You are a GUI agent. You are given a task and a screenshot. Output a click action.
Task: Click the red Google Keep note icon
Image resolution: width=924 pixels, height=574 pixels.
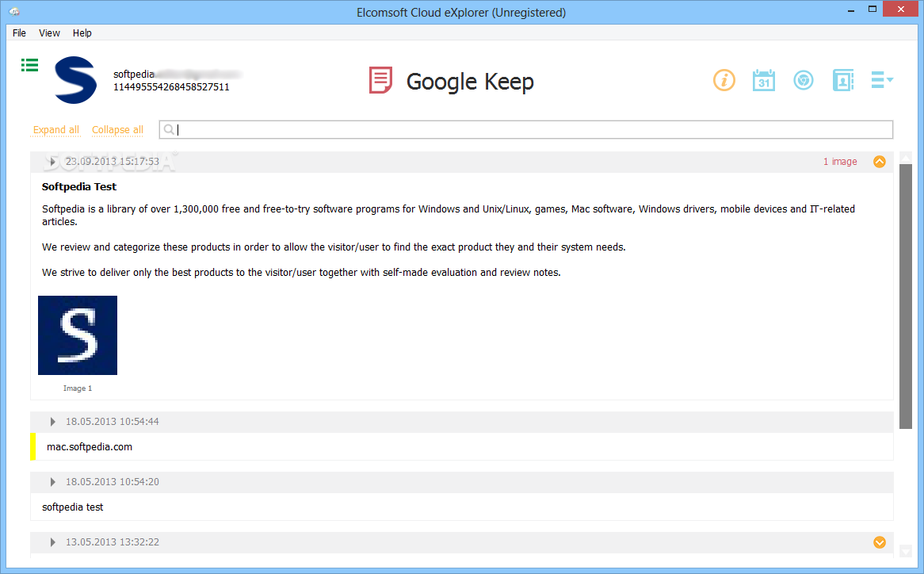tap(380, 80)
